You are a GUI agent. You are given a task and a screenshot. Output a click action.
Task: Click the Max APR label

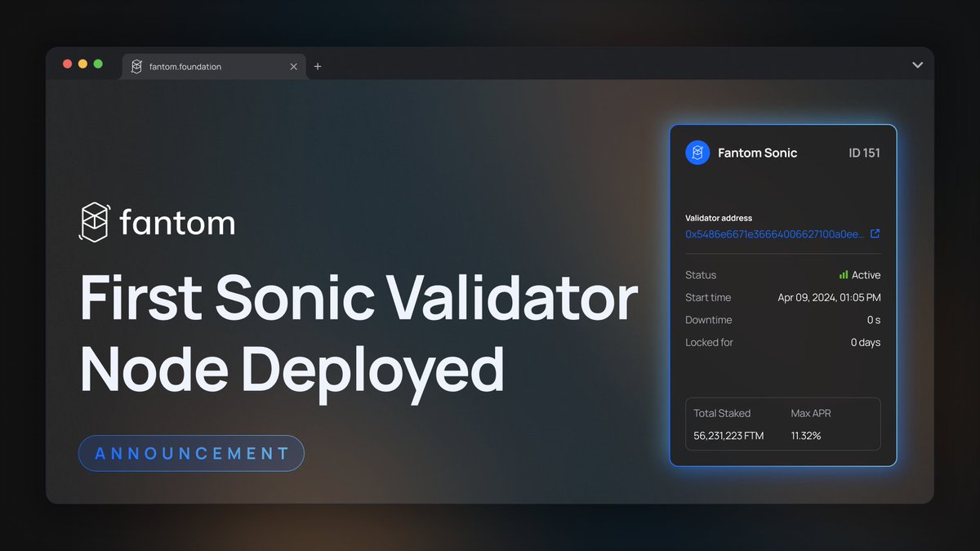(x=811, y=413)
